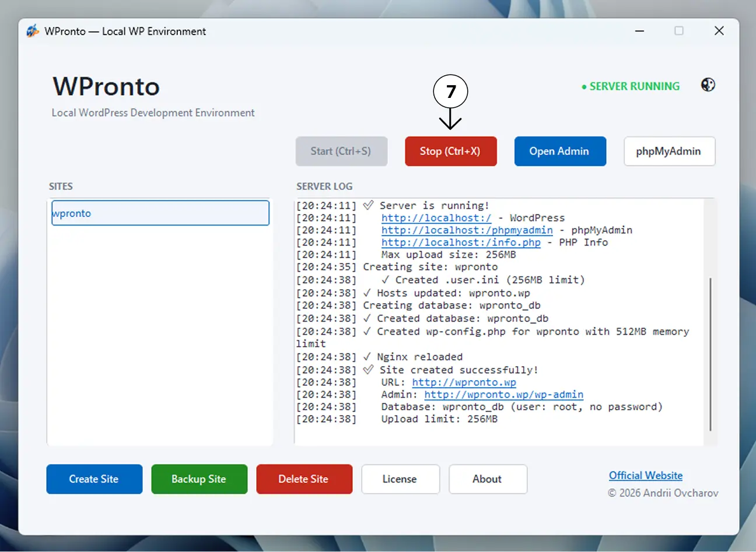Click the 'Creating site: wpronto' log line
The width and height of the screenshot is (756, 552).
[397, 267]
